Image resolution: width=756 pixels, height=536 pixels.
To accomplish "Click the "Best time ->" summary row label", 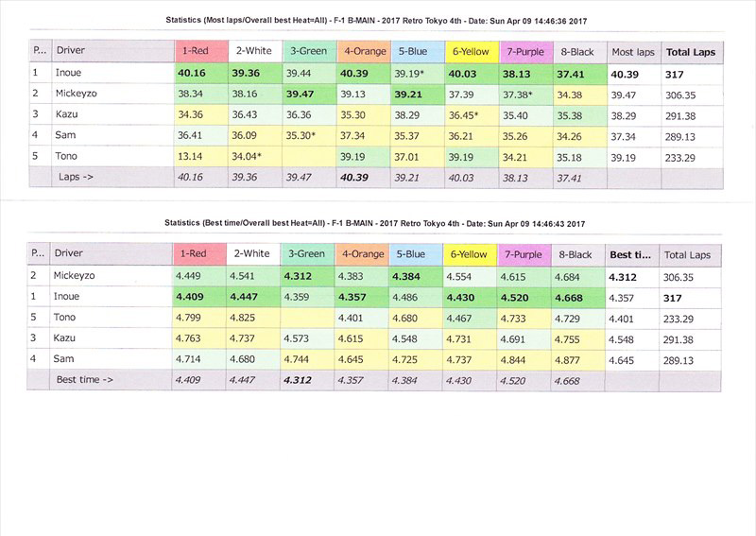I will point(85,379).
